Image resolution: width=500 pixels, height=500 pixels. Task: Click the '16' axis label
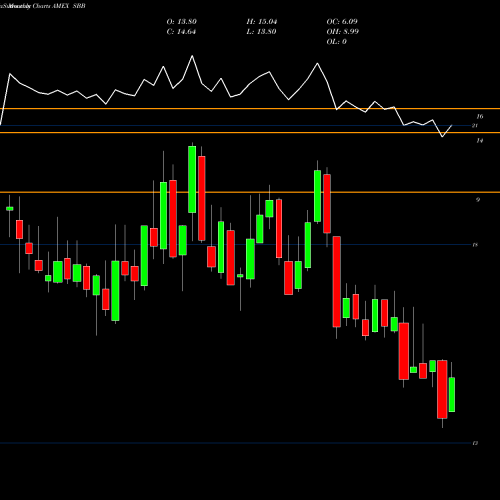(x=480, y=117)
